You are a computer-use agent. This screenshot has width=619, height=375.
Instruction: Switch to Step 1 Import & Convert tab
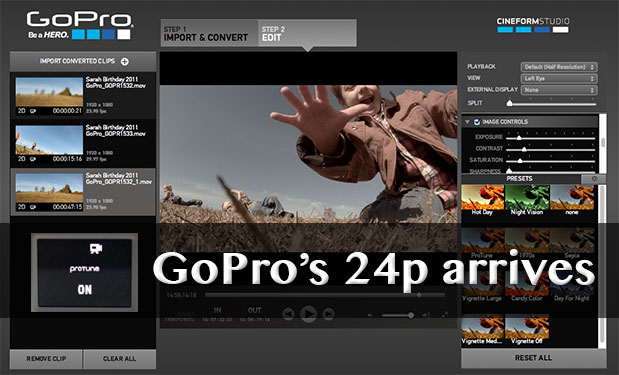210,33
